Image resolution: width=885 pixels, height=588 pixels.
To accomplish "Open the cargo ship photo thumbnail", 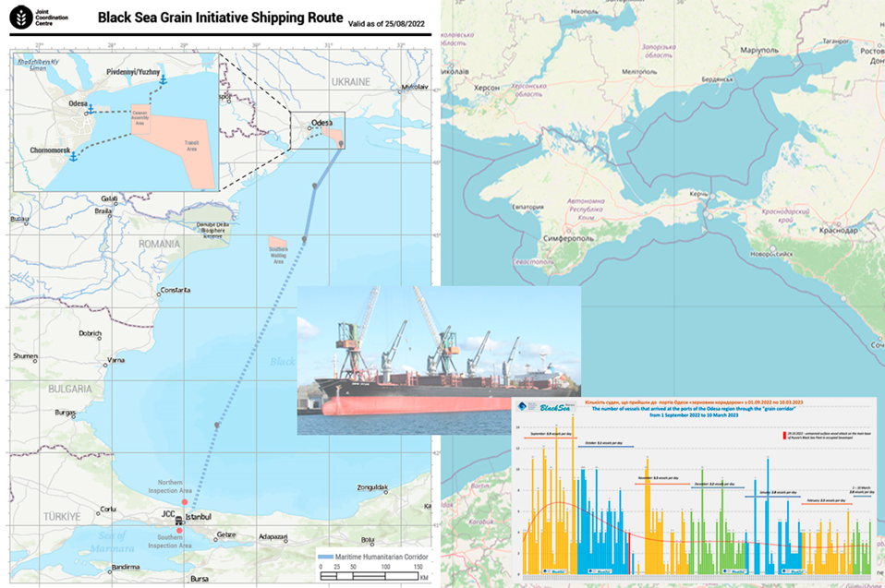I will coord(438,360).
